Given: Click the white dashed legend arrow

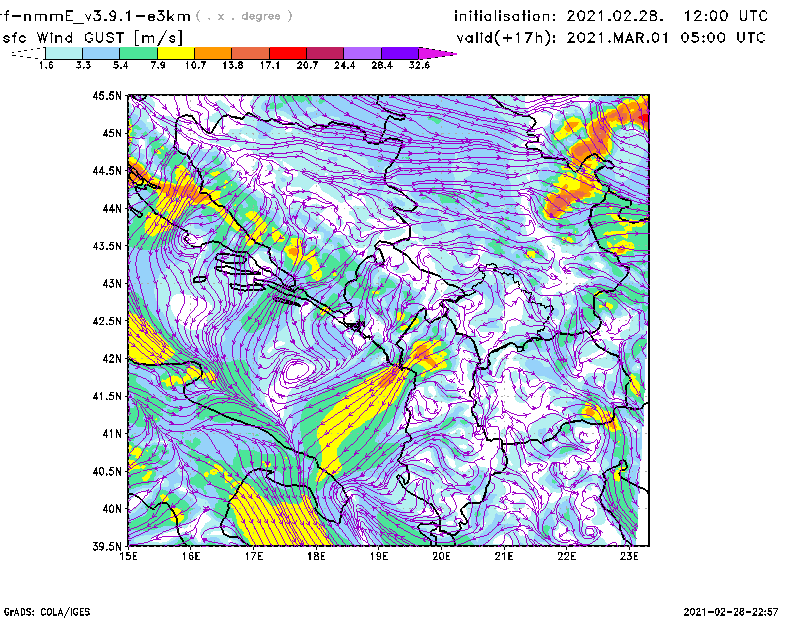Looking at the screenshot, I should tap(28, 53).
